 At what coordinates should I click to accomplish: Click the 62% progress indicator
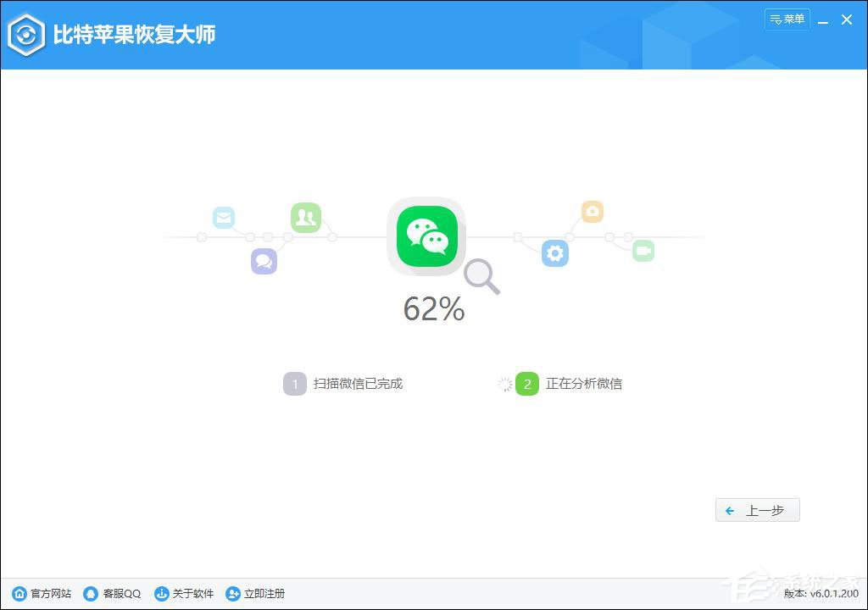tap(433, 308)
